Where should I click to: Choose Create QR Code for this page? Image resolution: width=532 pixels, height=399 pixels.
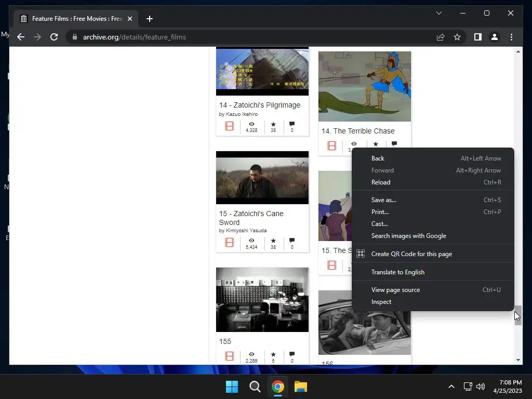click(433, 254)
